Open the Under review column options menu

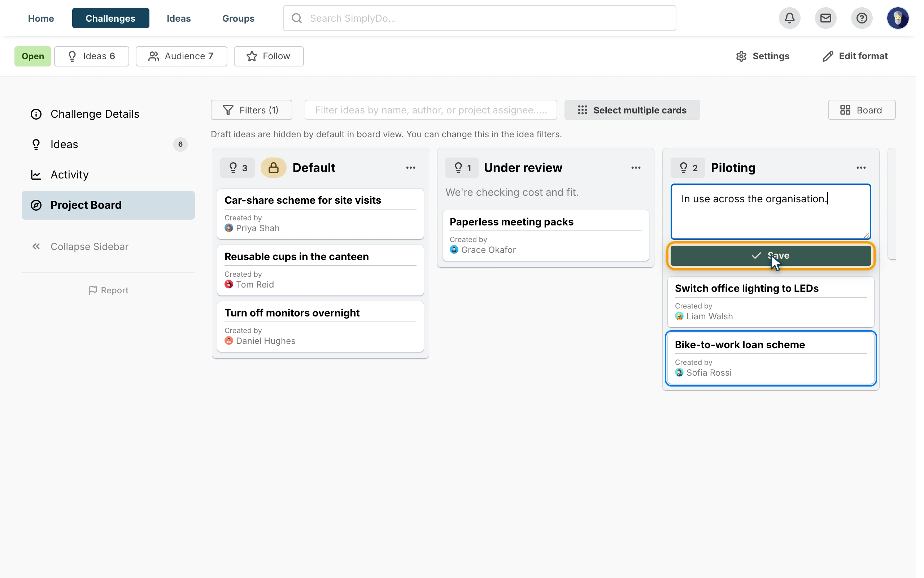(x=636, y=167)
